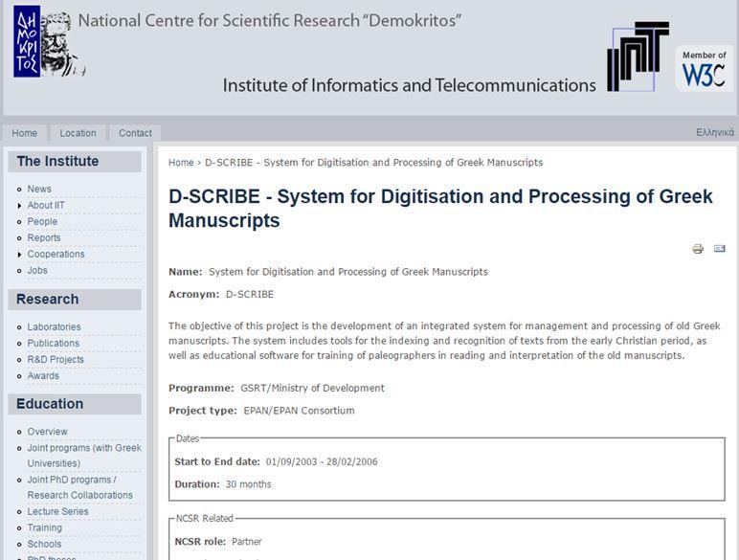Open the Schools link
This screenshot has height=560, width=739.
(x=44, y=544)
